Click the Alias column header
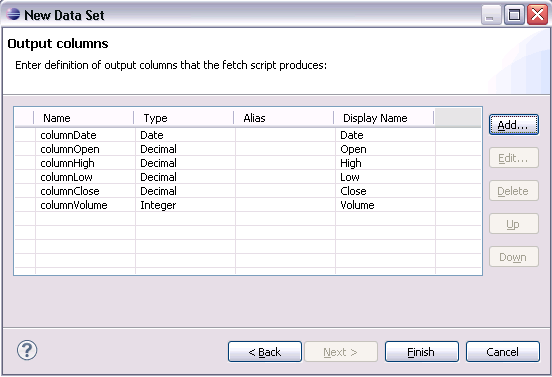The height and width of the screenshot is (377, 552). click(284, 118)
